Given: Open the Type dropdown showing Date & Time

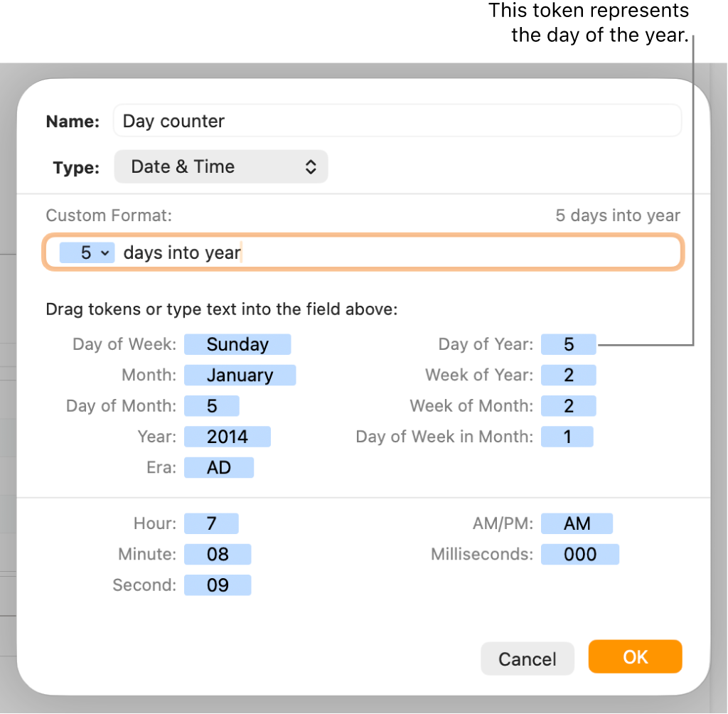Looking at the screenshot, I should coord(220,166).
